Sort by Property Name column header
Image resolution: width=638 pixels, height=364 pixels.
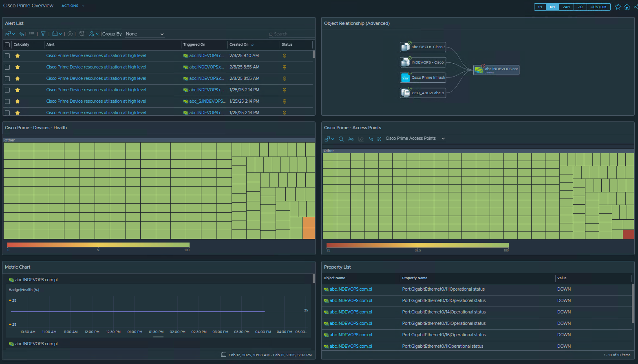point(415,278)
